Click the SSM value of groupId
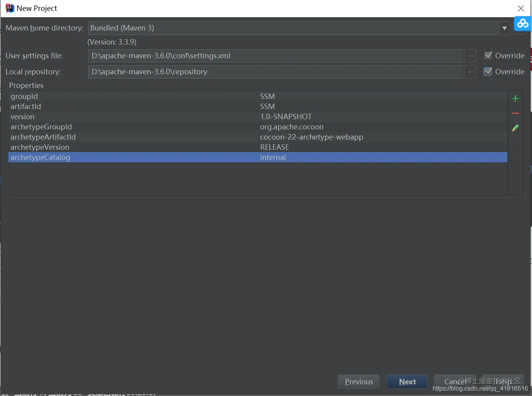This screenshot has width=532, height=396. tap(268, 96)
